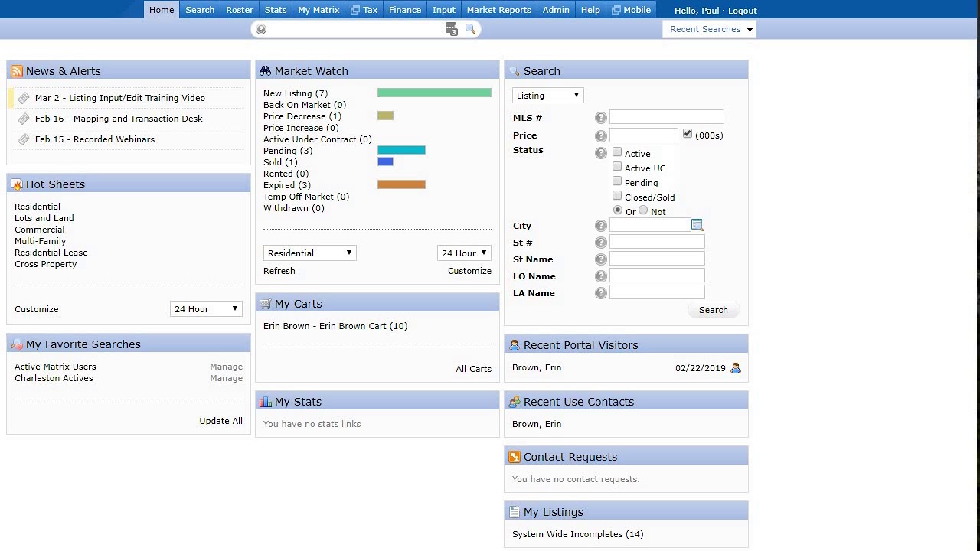Click the help icon next to St #
The height and width of the screenshot is (551, 980).
click(601, 243)
